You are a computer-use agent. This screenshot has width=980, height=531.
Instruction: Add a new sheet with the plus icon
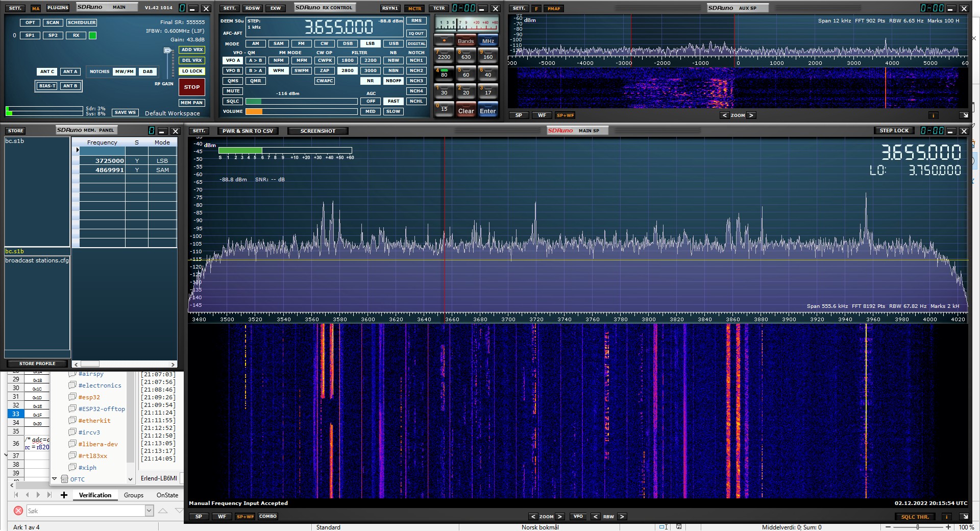coord(64,495)
